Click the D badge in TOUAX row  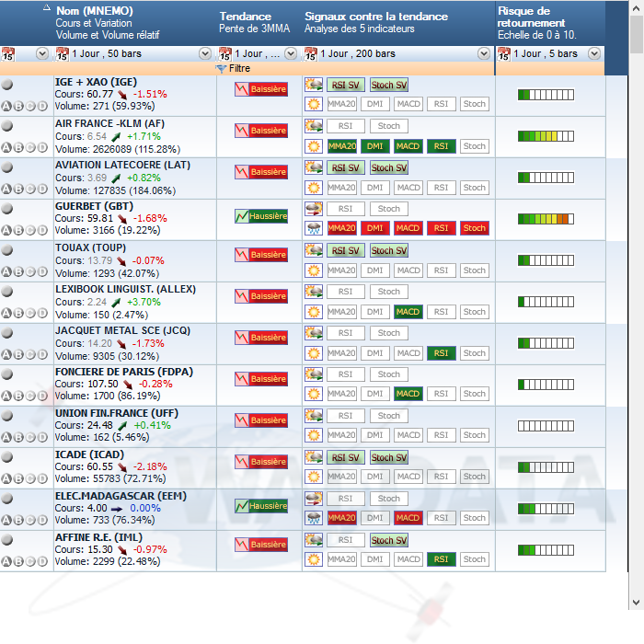click(43, 272)
